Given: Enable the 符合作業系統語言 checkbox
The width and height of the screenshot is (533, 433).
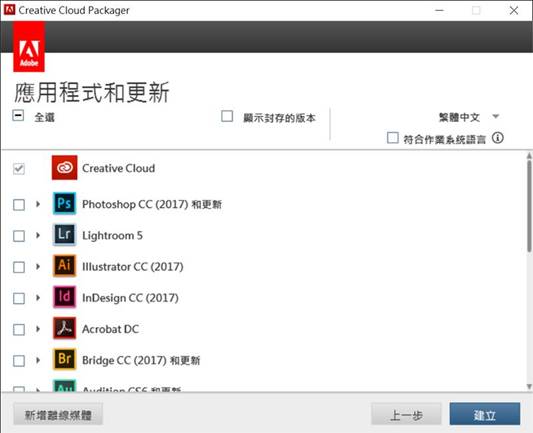Looking at the screenshot, I should click(393, 138).
